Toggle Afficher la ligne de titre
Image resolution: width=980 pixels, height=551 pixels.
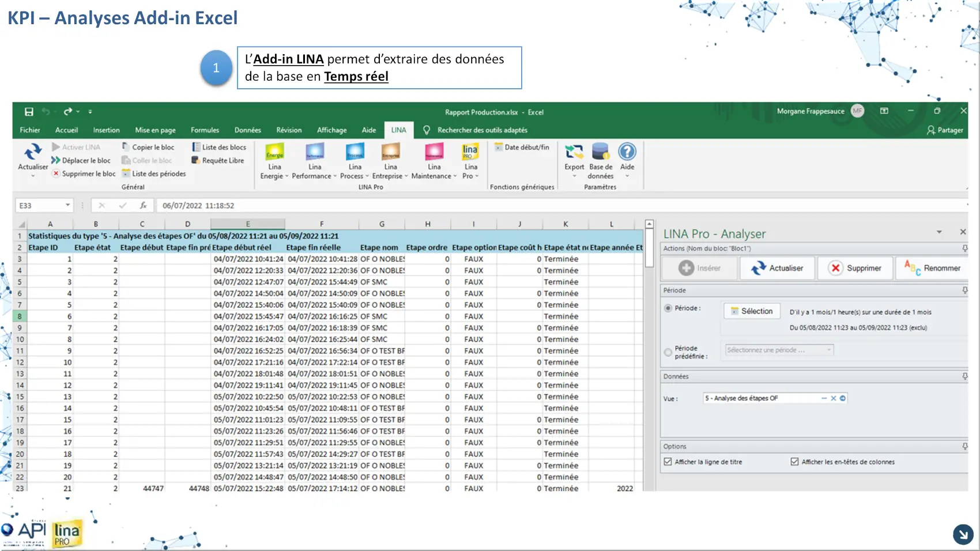(668, 462)
